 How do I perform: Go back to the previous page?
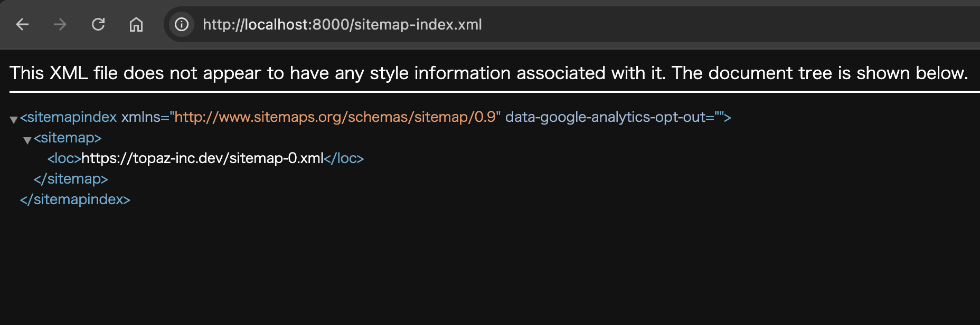coord(22,24)
